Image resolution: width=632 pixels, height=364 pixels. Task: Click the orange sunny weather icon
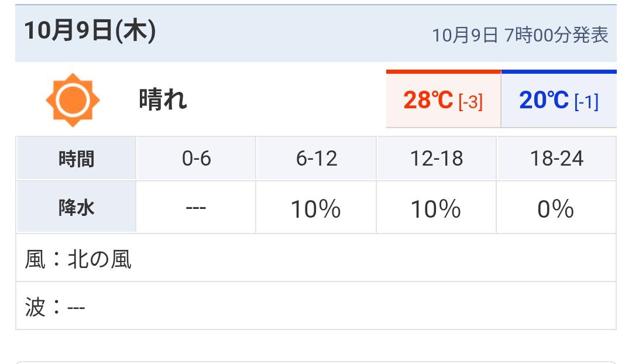tap(73, 100)
